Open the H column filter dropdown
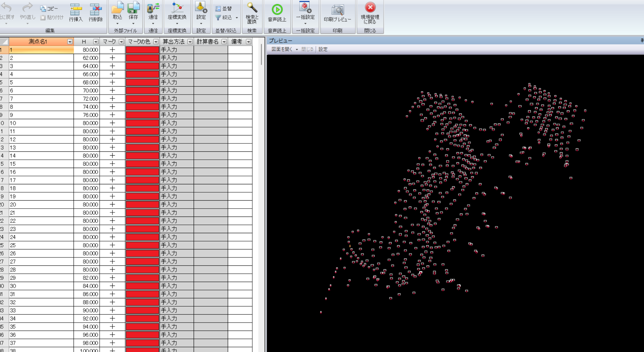644x352 pixels. (x=96, y=42)
